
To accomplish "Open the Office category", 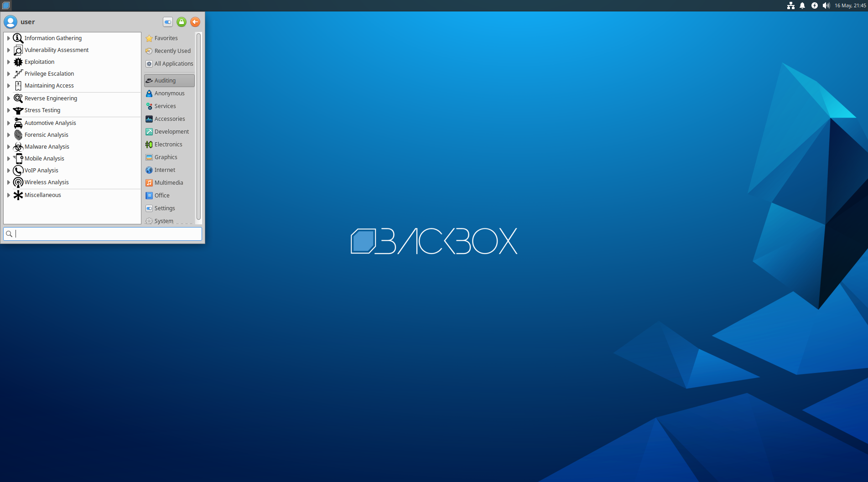I will tap(169, 196).
